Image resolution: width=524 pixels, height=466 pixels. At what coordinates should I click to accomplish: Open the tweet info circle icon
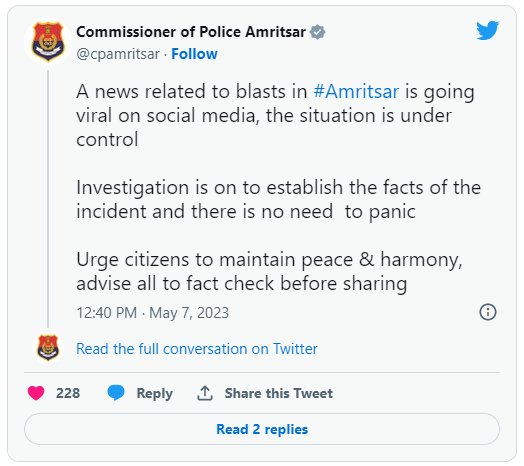(x=488, y=312)
